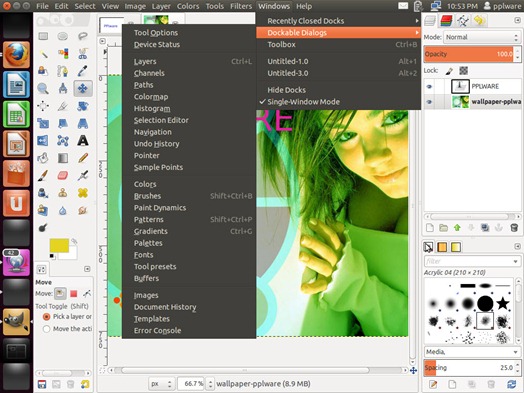Image resolution: width=524 pixels, height=393 pixels.
Task: Select the Dodge/Burn tool
Action: (x=43, y=228)
